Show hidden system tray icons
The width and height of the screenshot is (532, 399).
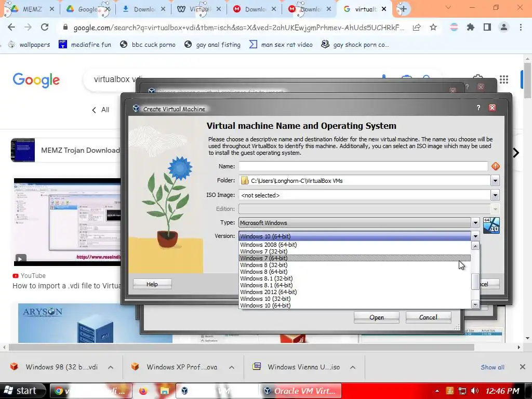point(437,391)
